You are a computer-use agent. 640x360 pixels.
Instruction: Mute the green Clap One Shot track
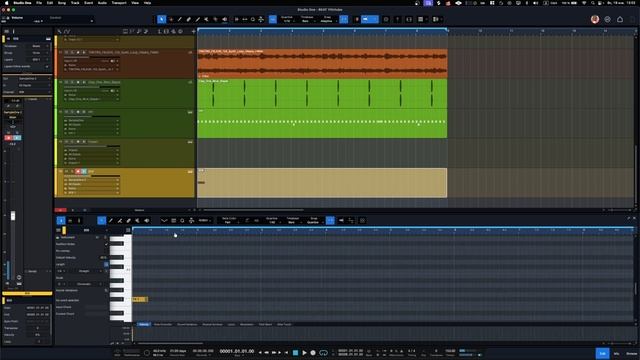point(67,82)
